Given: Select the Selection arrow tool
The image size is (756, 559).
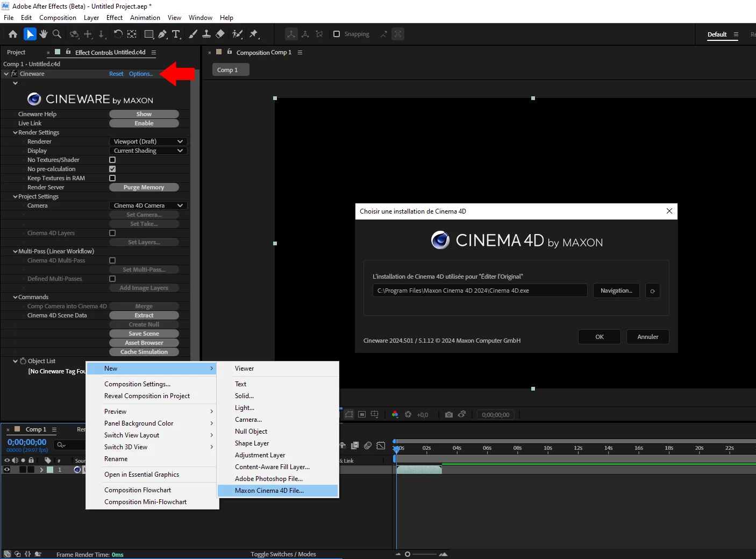Looking at the screenshot, I should pos(30,34).
